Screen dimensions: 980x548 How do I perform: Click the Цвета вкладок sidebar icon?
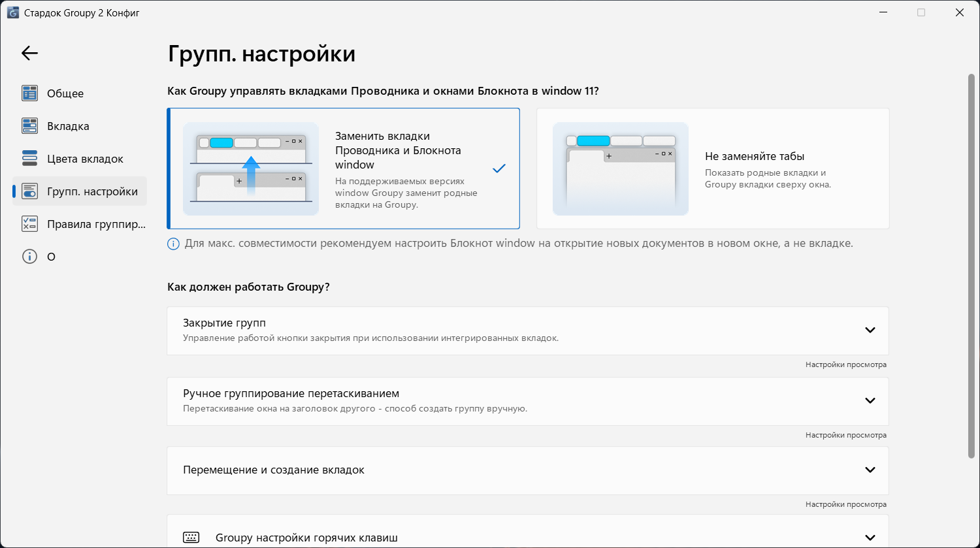click(x=29, y=159)
